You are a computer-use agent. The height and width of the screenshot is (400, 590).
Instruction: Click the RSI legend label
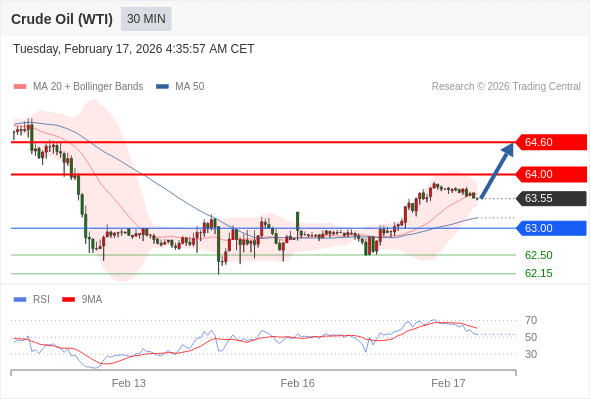click(41, 300)
